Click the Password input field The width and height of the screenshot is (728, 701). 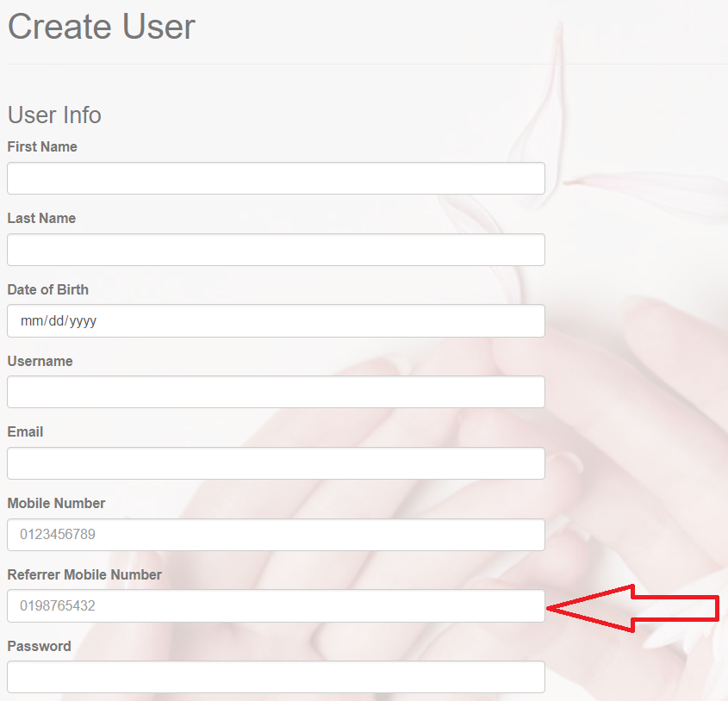click(276, 677)
